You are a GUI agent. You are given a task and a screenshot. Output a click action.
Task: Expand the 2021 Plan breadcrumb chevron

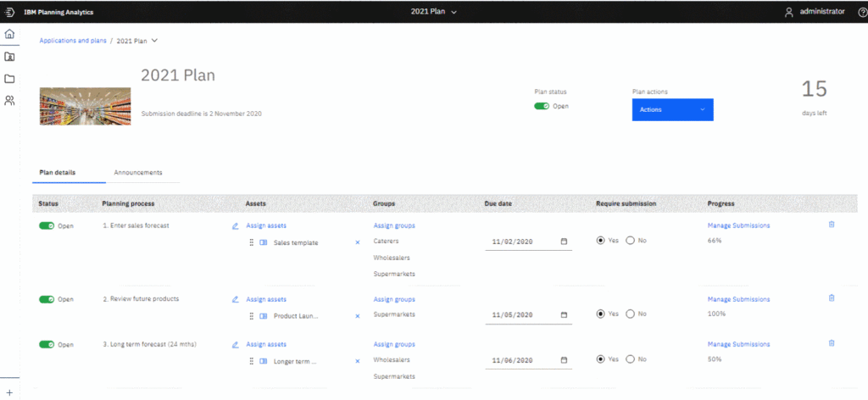click(154, 41)
